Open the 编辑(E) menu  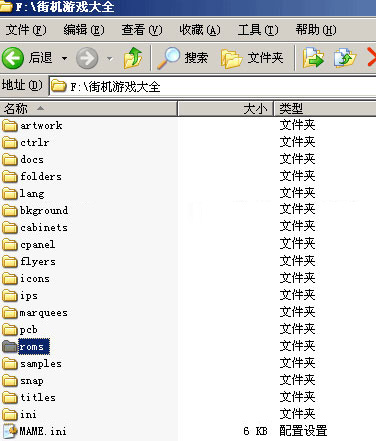(x=84, y=30)
